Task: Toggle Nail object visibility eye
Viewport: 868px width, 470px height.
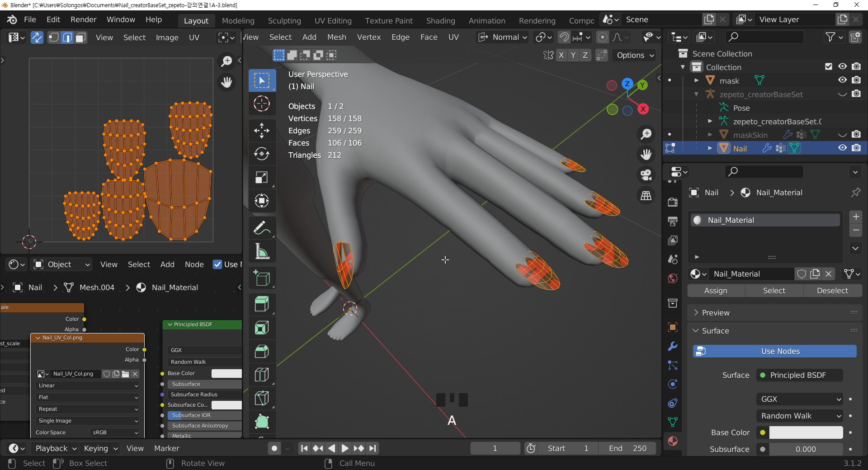Action: click(x=842, y=148)
